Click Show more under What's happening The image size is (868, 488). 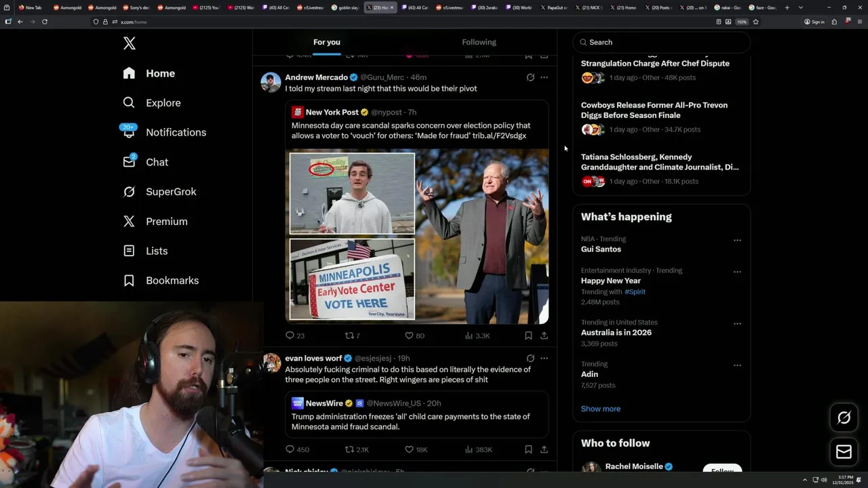[x=601, y=409]
